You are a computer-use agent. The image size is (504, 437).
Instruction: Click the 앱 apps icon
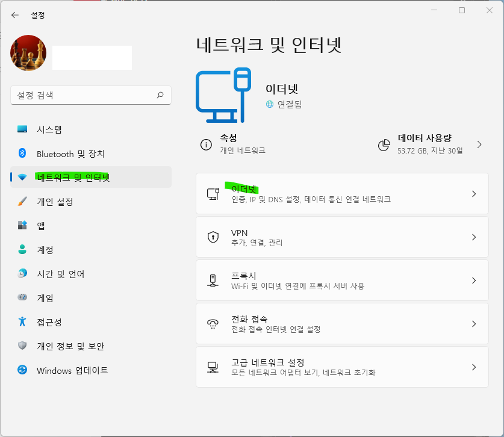22,225
